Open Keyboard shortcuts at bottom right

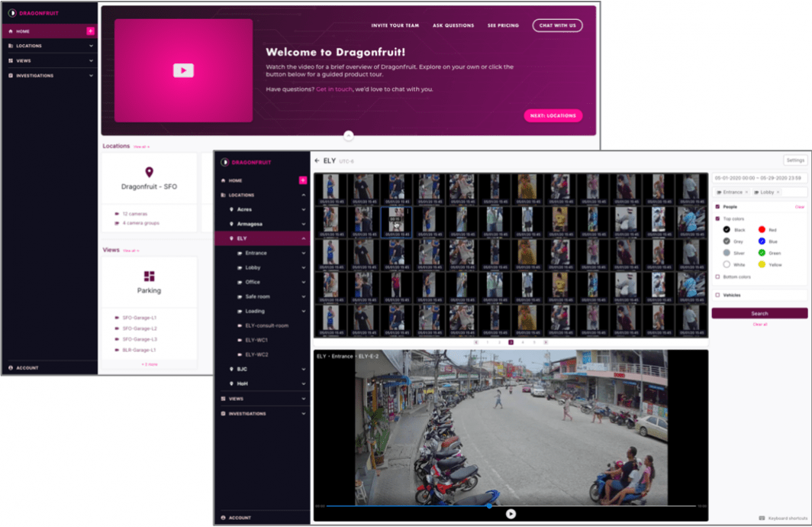pyautogui.click(x=783, y=518)
